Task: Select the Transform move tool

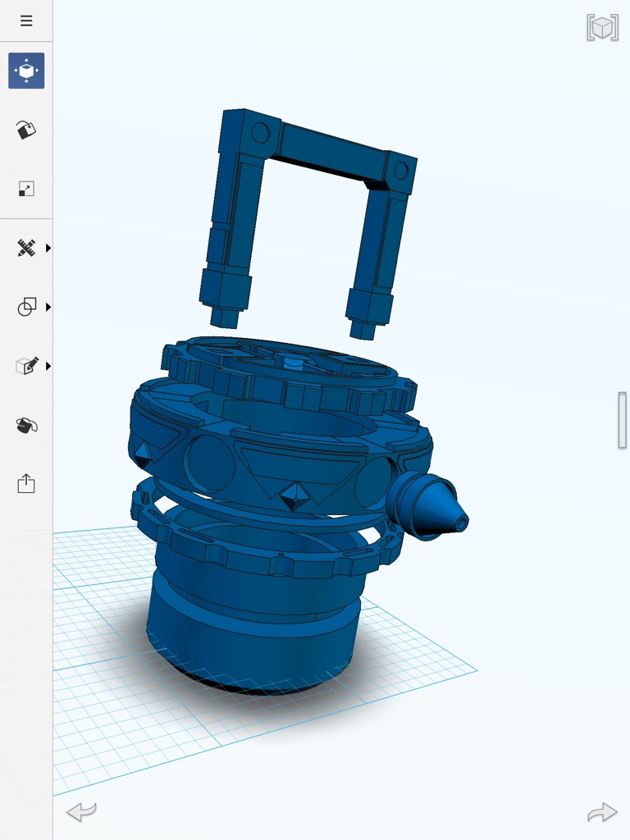Action: click(x=26, y=71)
